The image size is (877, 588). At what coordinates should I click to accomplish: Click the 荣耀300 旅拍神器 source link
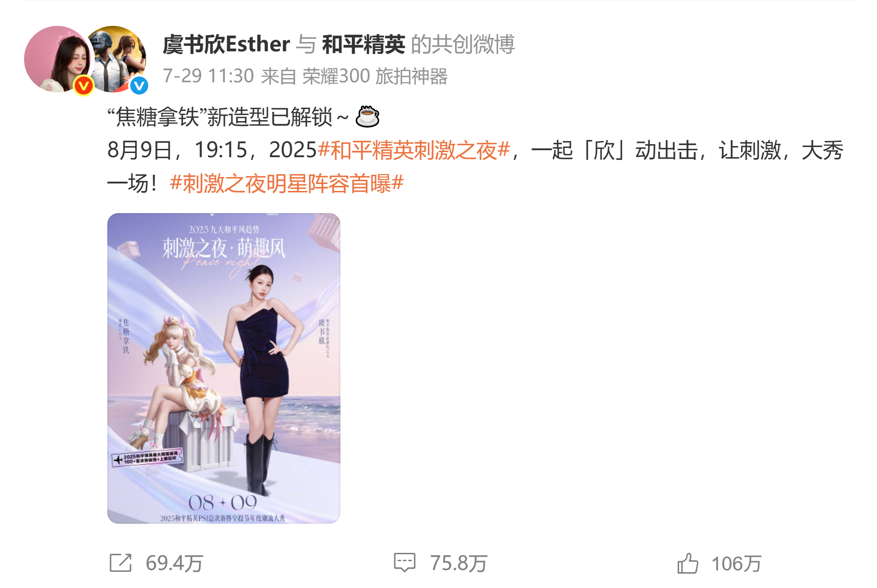click(375, 76)
